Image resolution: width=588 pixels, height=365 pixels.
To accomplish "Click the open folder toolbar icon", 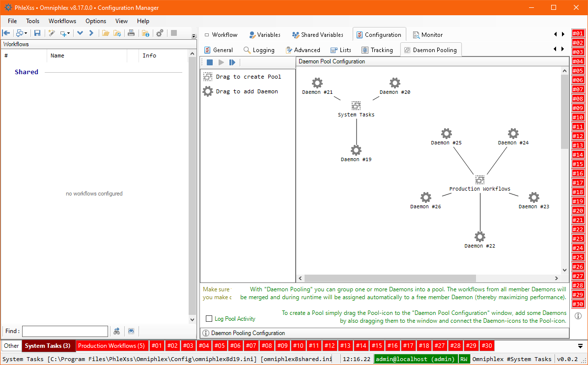I will pos(106,33).
